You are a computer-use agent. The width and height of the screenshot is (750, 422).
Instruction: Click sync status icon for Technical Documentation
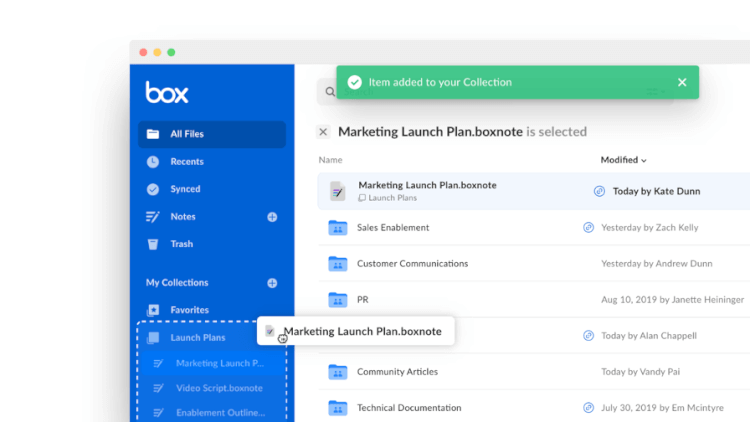pos(588,408)
